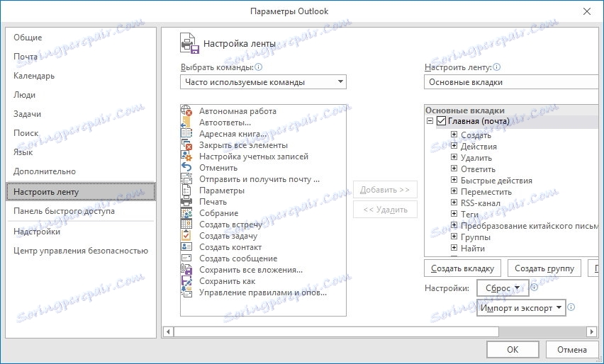Click the Добавить >> button
Screen dimensions: 604x364
(385, 190)
